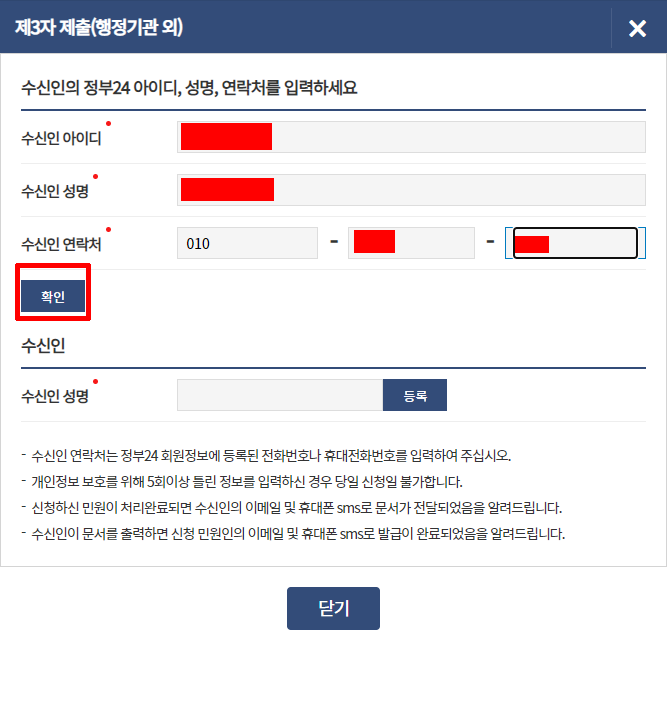Click the 닫기 button at the bottom
The width and height of the screenshot is (667, 710).
pos(333,608)
